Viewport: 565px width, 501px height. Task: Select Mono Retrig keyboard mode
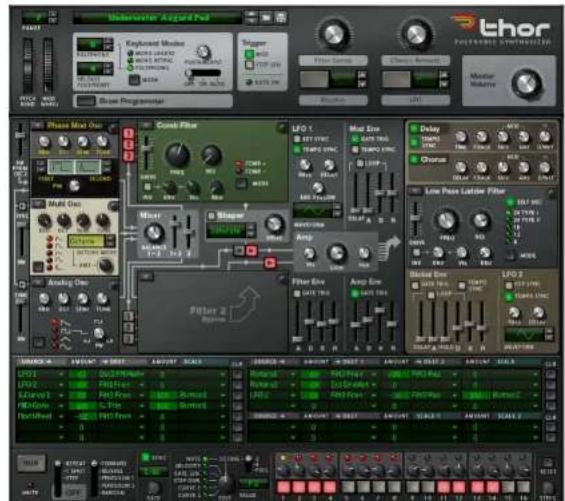click(130, 61)
